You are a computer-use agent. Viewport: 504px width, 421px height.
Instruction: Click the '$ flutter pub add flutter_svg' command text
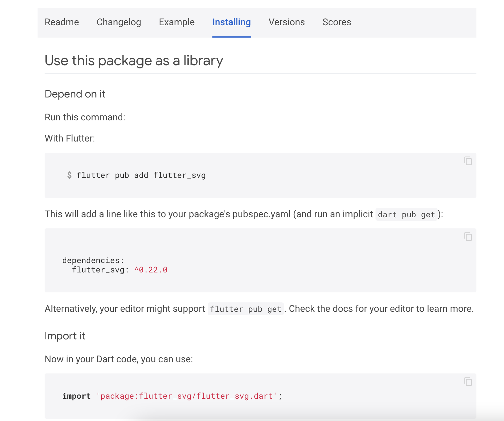pyautogui.click(x=136, y=175)
